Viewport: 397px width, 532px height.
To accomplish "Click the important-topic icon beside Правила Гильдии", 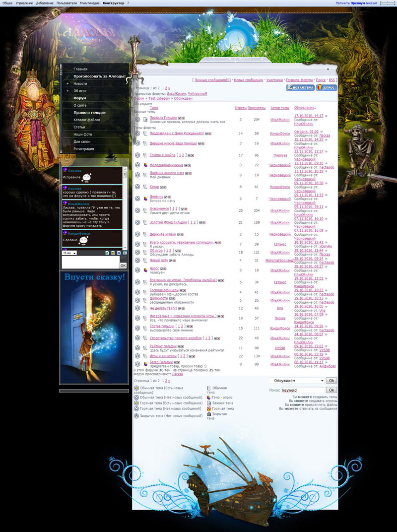I will [145, 120].
